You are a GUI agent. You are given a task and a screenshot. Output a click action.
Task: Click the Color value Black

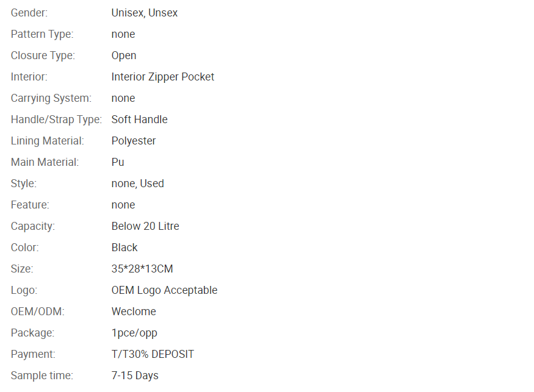point(124,248)
